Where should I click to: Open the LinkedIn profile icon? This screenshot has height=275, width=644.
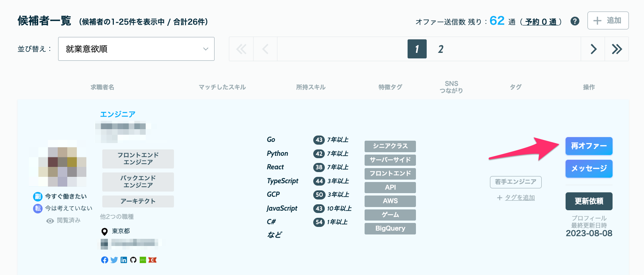(x=124, y=260)
